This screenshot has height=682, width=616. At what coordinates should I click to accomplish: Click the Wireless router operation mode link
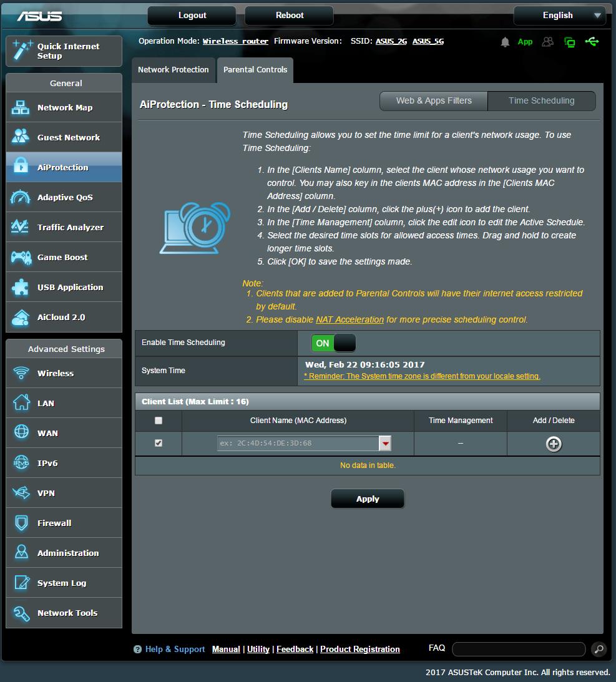pyautogui.click(x=235, y=41)
